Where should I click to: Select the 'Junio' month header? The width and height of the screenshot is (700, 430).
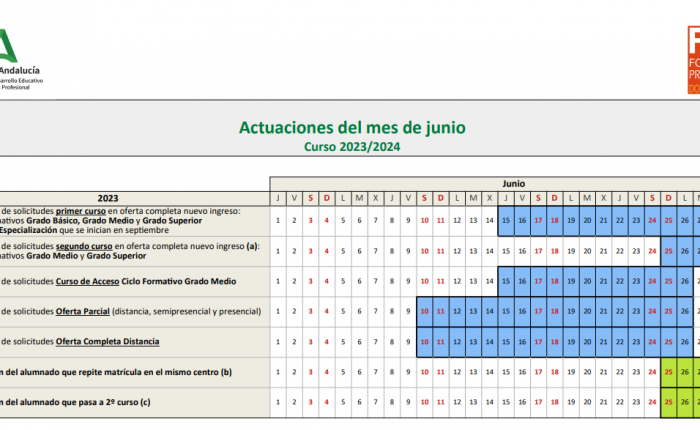click(513, 184)
